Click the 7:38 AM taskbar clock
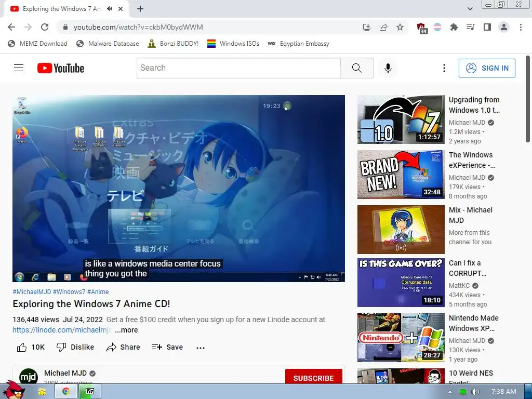The width and height of the screenshot is (532, 399). pyautogui.click(x=504, y=392)
